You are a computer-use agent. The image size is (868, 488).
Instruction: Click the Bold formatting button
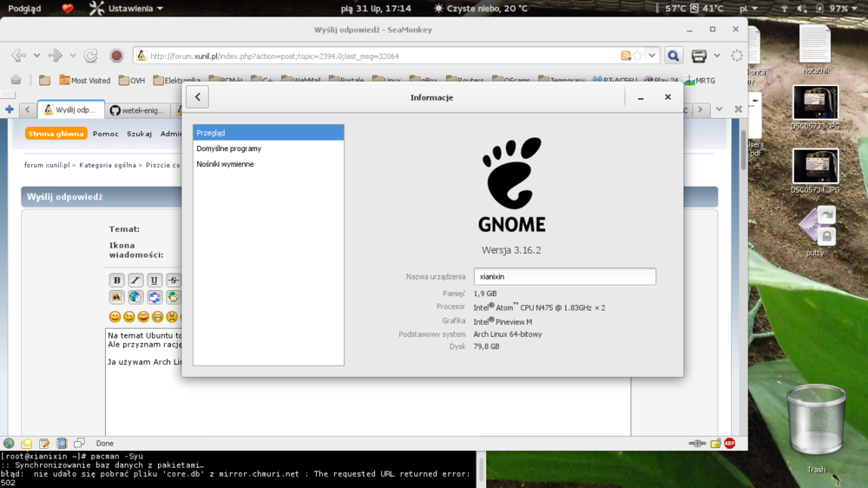[117, 280]
